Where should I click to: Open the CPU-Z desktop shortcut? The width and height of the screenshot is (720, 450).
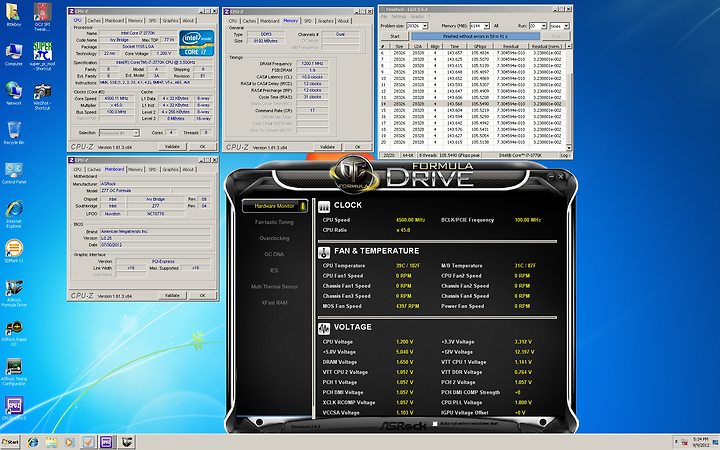(x=14, y=409)
